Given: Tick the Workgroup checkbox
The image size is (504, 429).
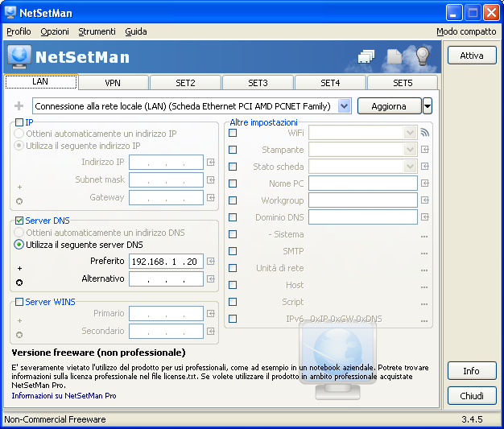Looking at the screenshot, I should pyautogui.click(x=233, y=200).
